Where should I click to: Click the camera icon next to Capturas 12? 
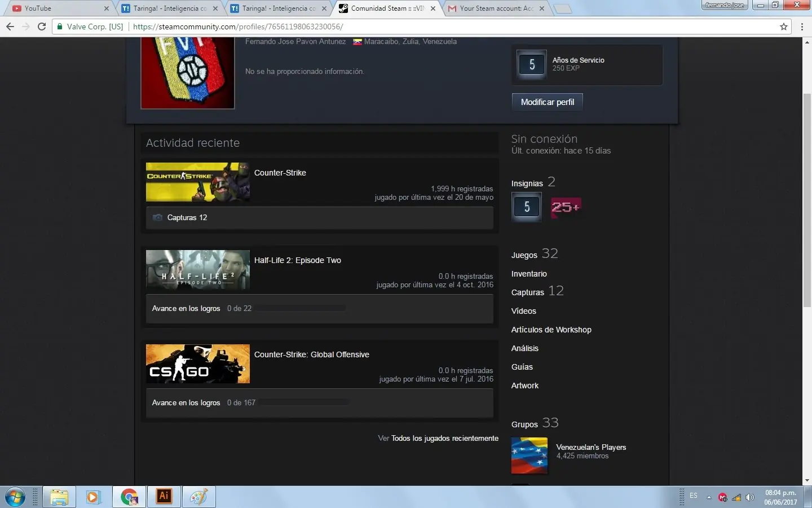(158, 217)
